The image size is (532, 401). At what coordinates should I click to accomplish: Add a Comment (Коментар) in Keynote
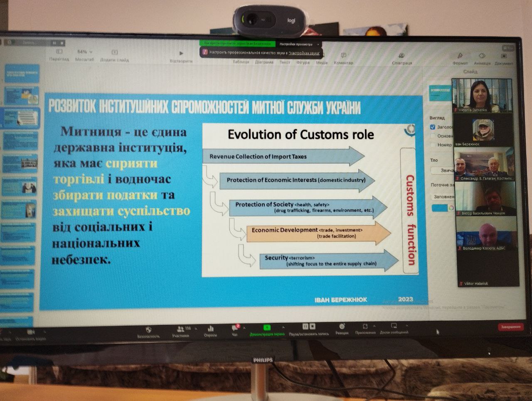click(344, 56)
